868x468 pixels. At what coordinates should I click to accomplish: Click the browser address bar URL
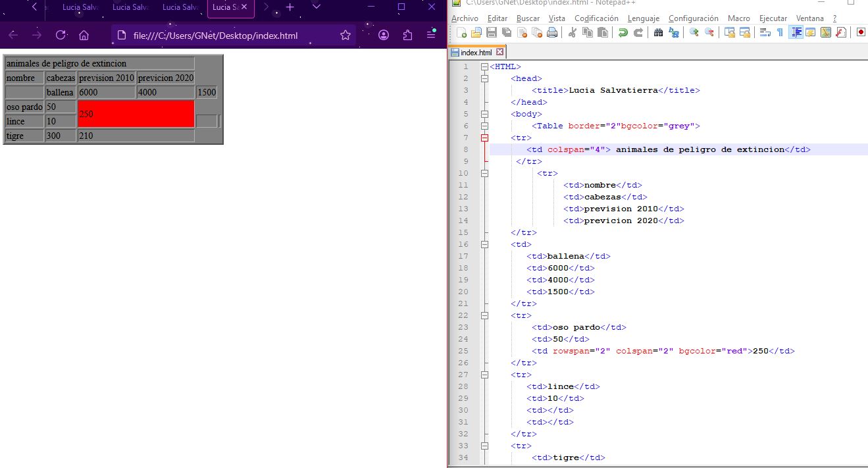coord(215,36)
